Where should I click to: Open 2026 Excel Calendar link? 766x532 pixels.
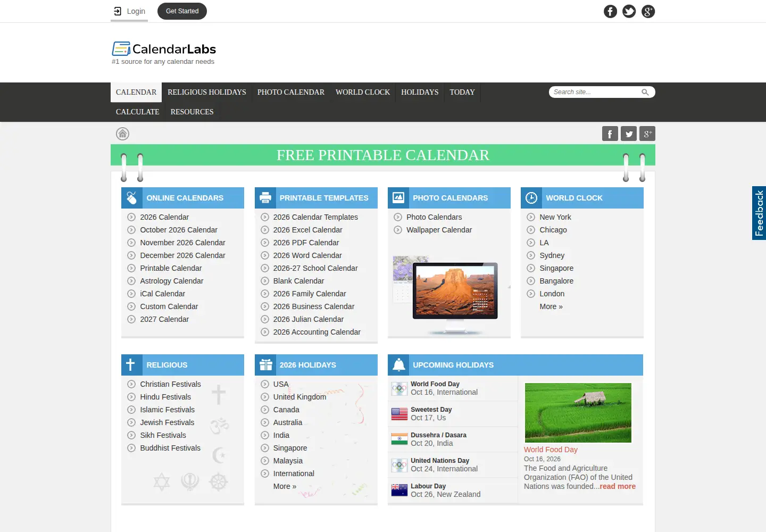[x=307, y=230]
